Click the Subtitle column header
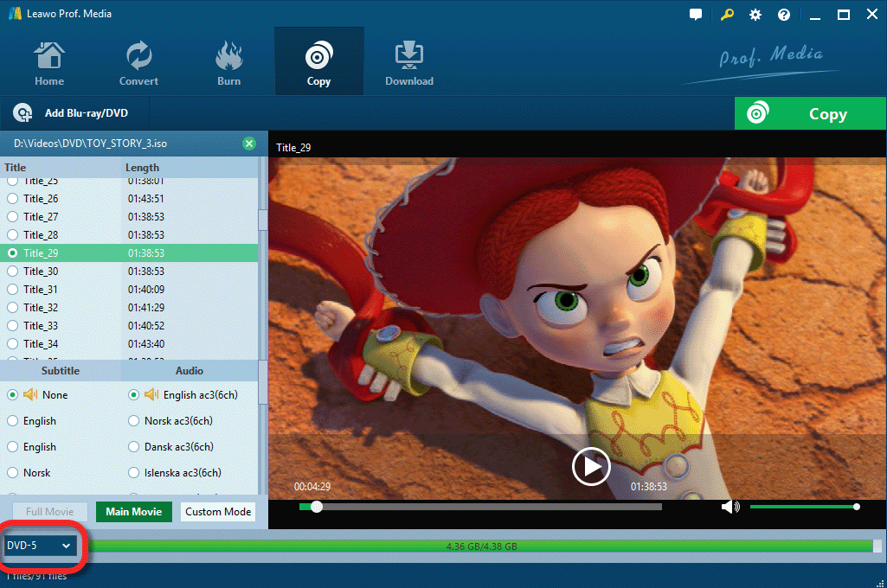The width and height of the screenshot is (887, 588). click(61, 371)
